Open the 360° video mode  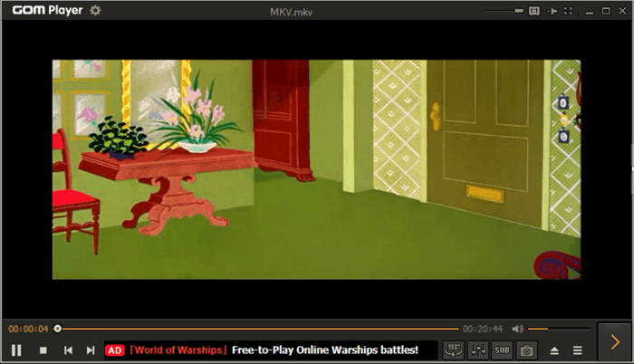coord(455,350)
